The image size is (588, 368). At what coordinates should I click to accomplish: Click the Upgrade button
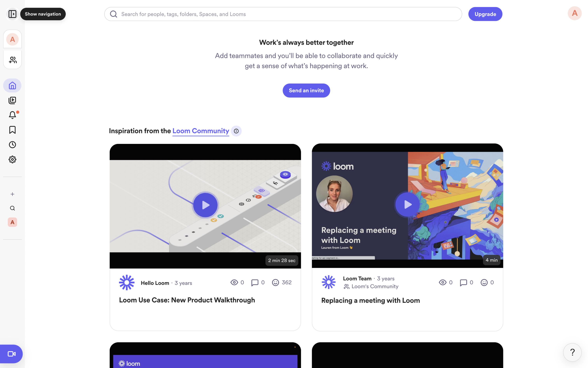click(x=485, y=14)
